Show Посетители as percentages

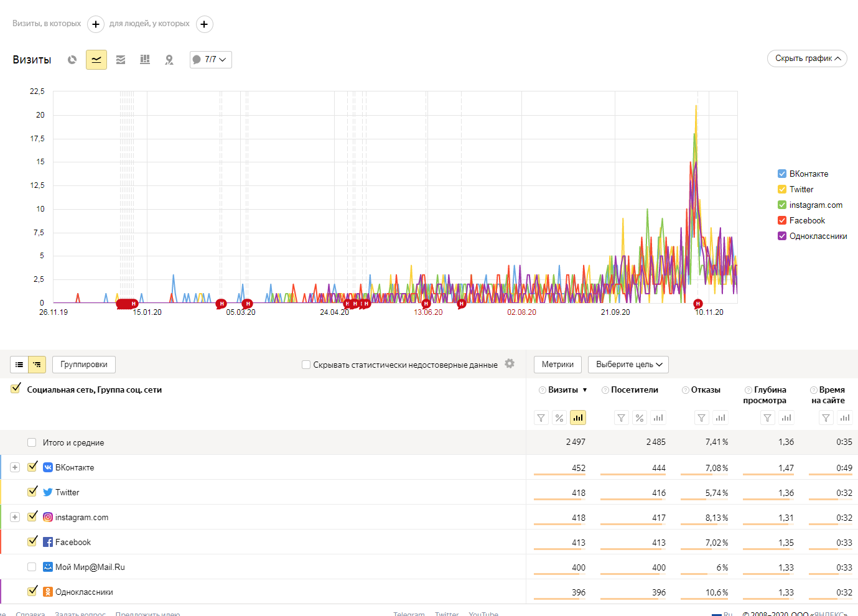click(x=640, y=418)
